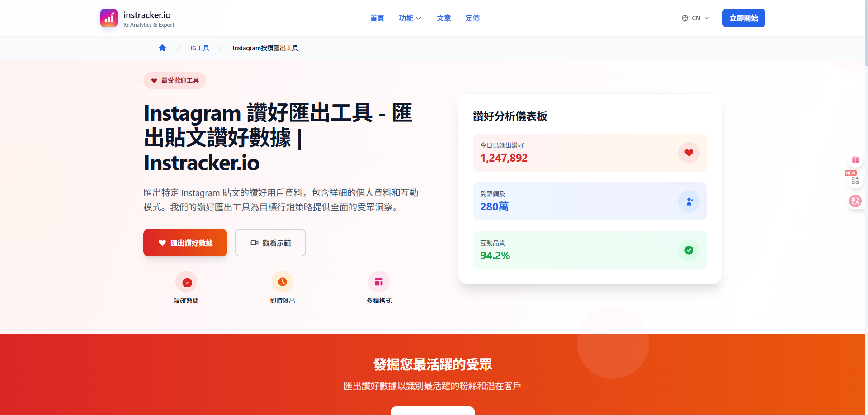868x415 pixels.
Task: Expand the CN language selector
Action: point(696,18)
